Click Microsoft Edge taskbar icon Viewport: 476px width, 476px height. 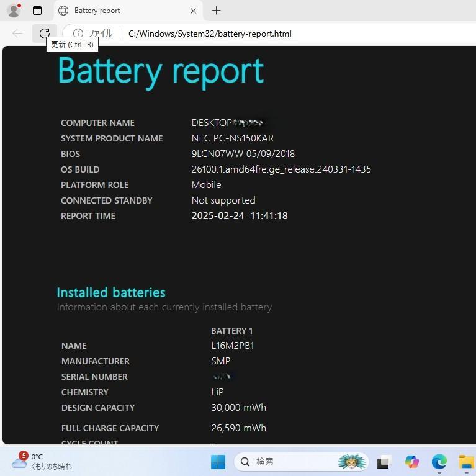[439, 462]
